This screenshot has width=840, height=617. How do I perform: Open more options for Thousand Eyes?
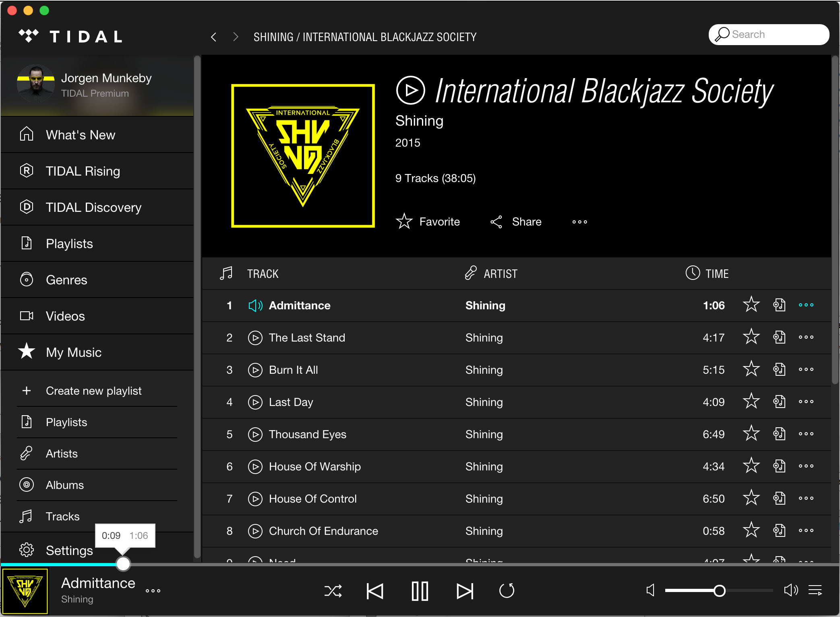[806, 434]
